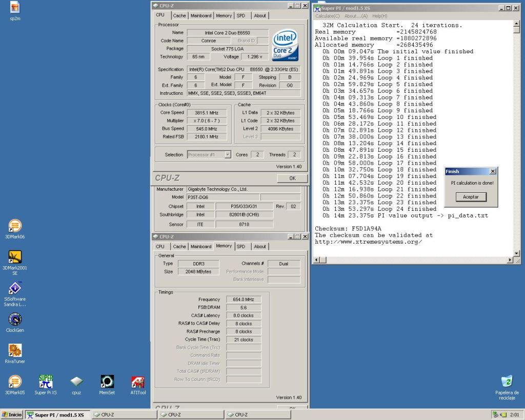
Task: Click the Frequency 654.0 MHz field
Action: (244, 299)
